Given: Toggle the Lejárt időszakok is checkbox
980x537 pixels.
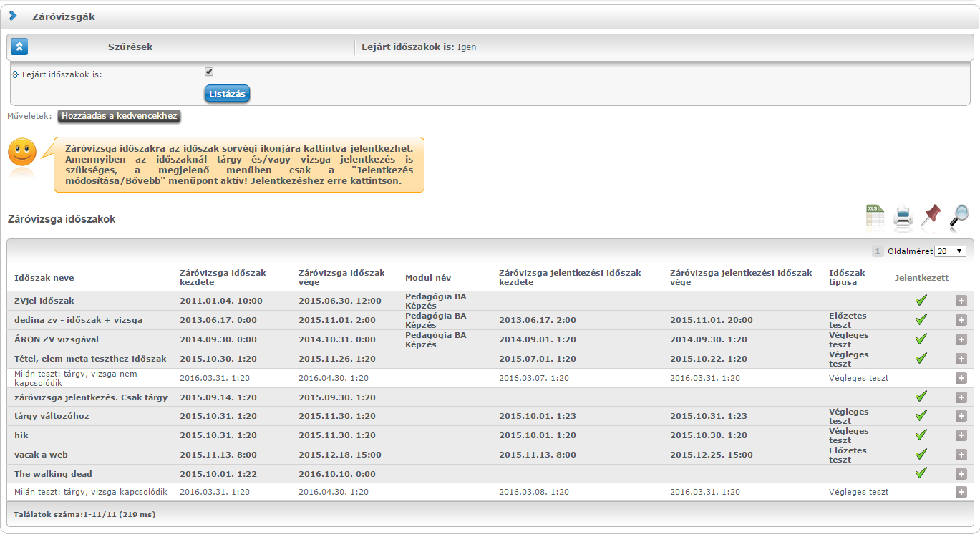Looking at the screenshot, I should coord(209,72).
